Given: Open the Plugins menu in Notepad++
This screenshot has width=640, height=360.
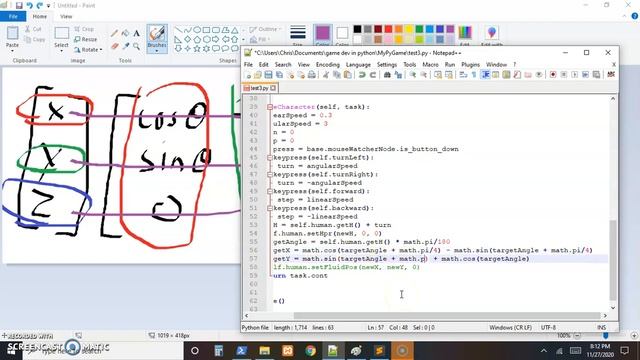Looking at the screenshot, I should [x=470, y=64].
